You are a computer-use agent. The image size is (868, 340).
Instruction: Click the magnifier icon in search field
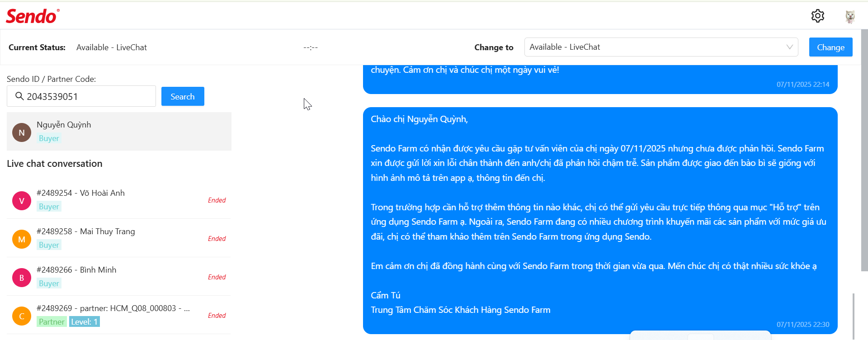[x=19, y=96]
